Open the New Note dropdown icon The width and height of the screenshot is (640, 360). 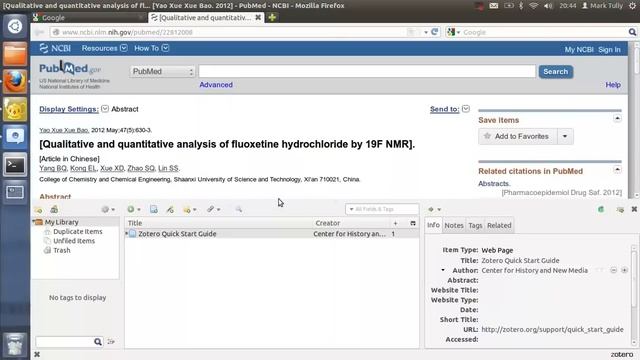(190, 209)
